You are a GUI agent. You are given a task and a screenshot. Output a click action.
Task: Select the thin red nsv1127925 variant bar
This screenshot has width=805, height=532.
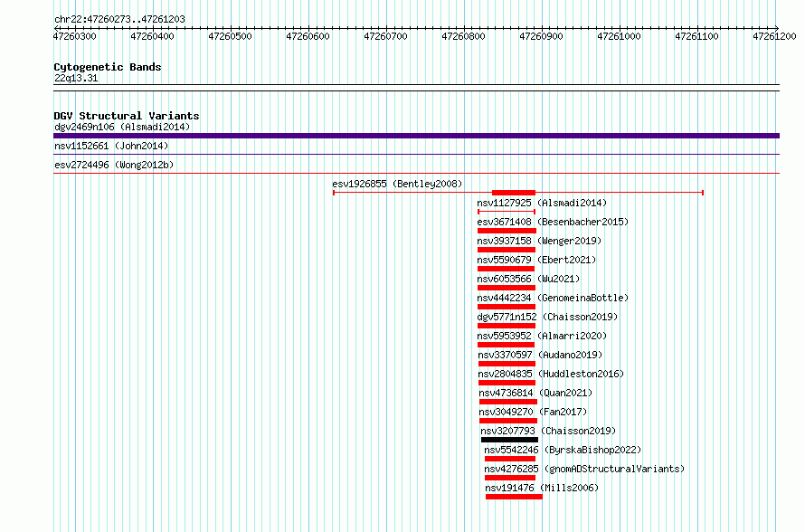coord(507,212)
